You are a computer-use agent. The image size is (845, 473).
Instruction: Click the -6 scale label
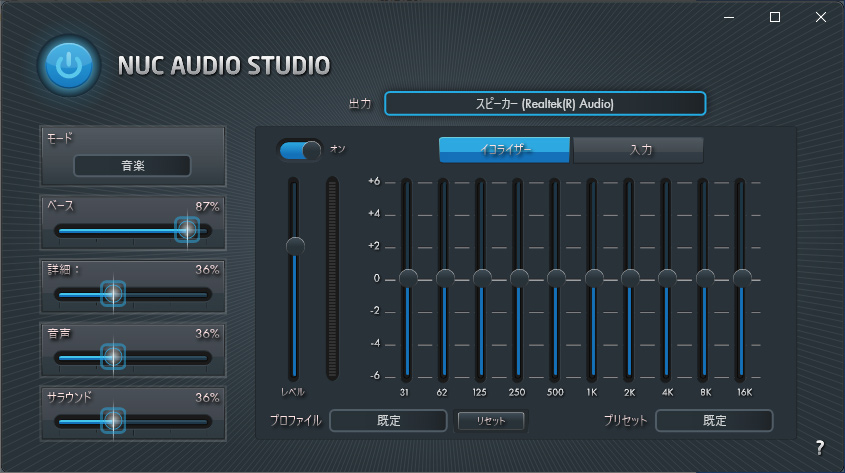tap(375, 375)
